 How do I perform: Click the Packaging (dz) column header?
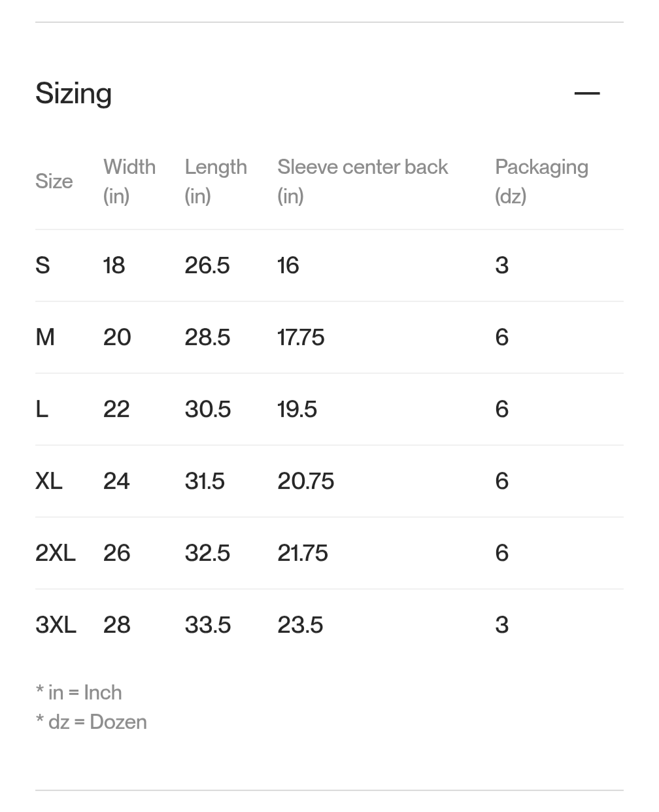point(541,181)
